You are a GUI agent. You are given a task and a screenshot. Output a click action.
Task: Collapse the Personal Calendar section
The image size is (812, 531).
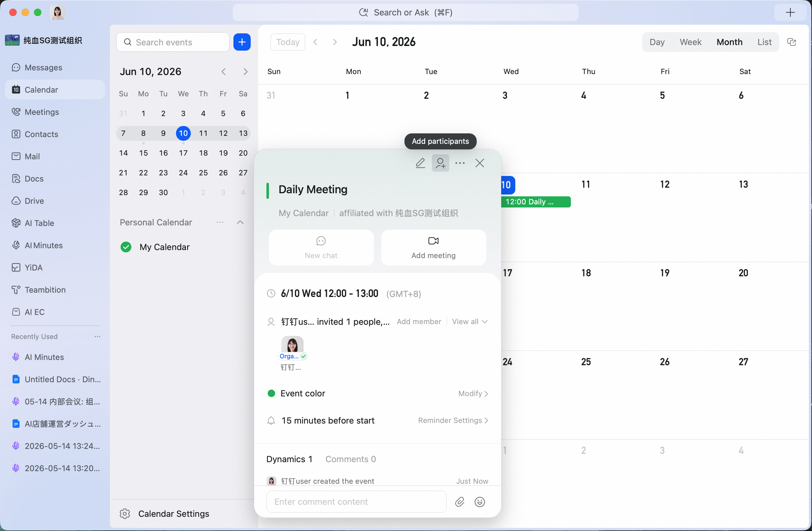click(x=240, y=222)
